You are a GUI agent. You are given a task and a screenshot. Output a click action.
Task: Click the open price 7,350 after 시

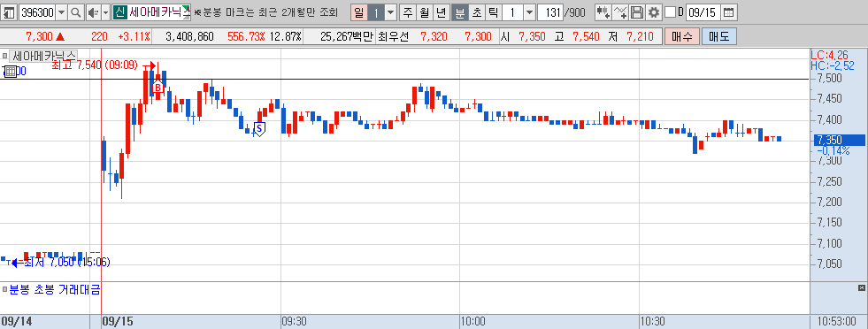coord(532,37)
